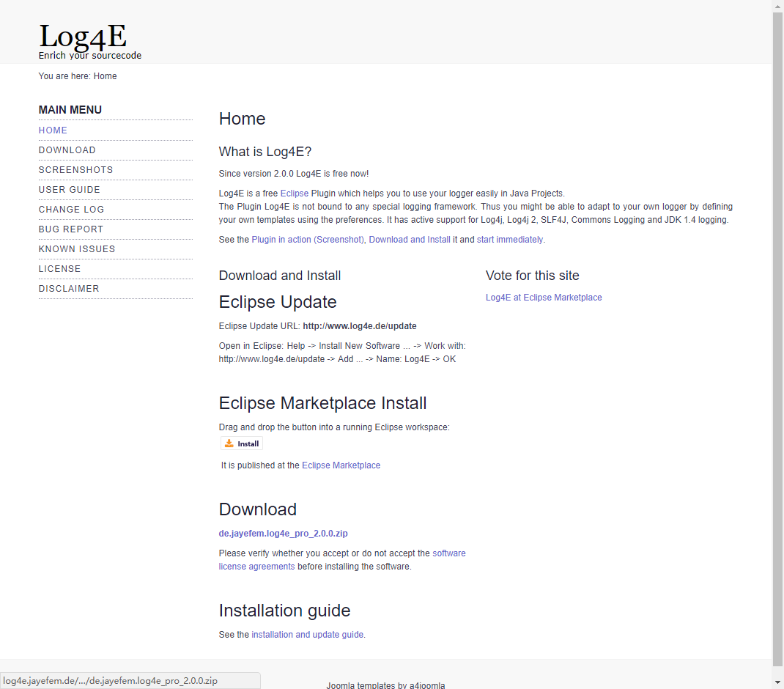Viewport: 784px width, 689px height.
Task: Click the Install button with download icon
Action: 242,443
